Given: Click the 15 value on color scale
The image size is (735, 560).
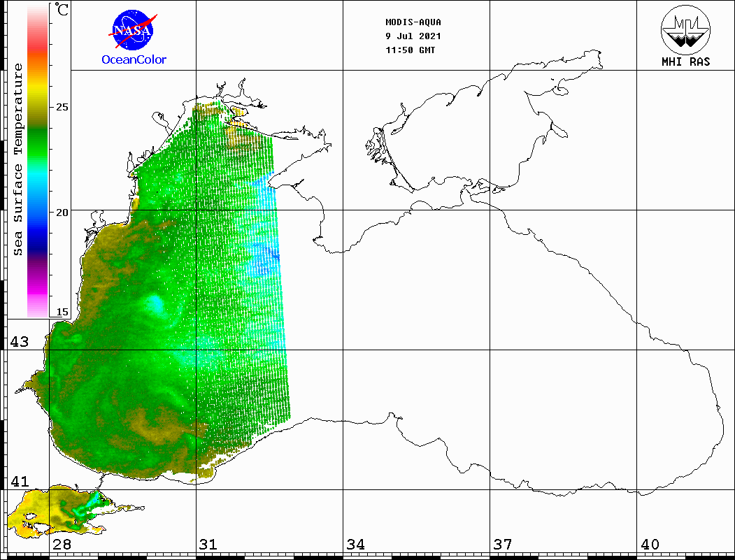Looking at the screenshot, I should click(x=62, y=312).
